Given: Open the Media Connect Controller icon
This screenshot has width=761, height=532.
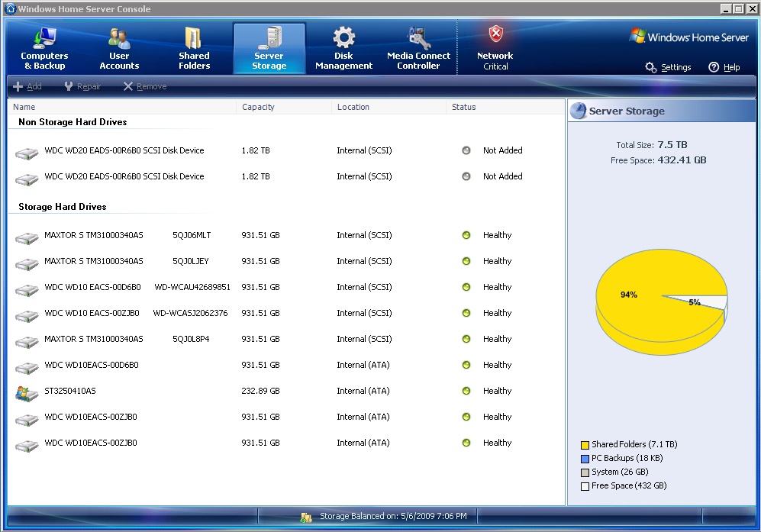Looking at the screenshot, I should coord(418,38).
